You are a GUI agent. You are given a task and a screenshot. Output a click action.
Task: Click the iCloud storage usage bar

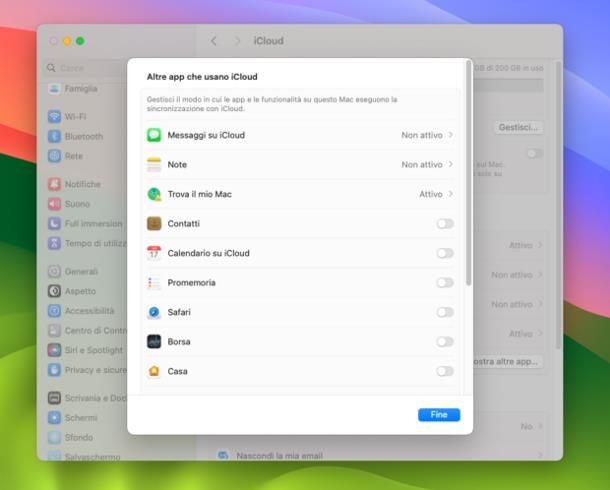(508, 85)
